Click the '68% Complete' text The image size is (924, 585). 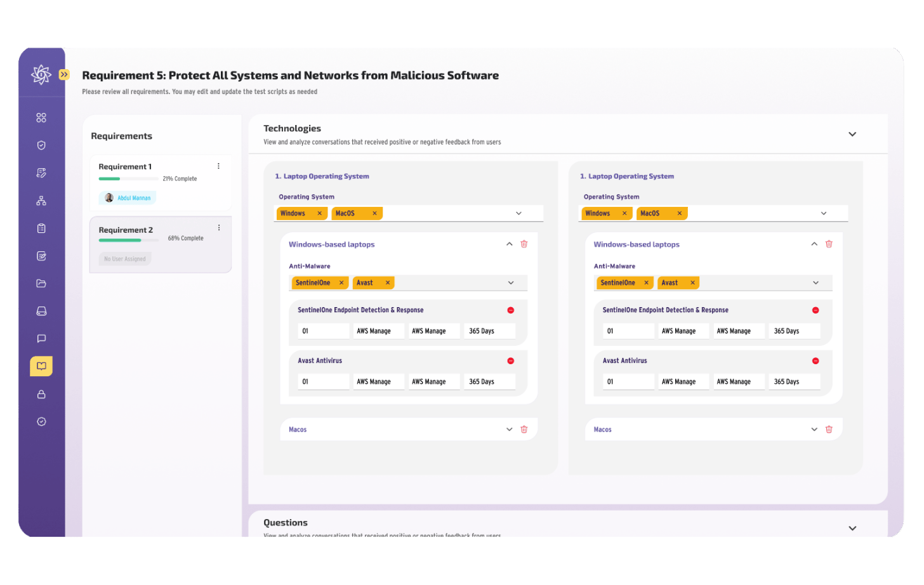[x=186, y=239]
